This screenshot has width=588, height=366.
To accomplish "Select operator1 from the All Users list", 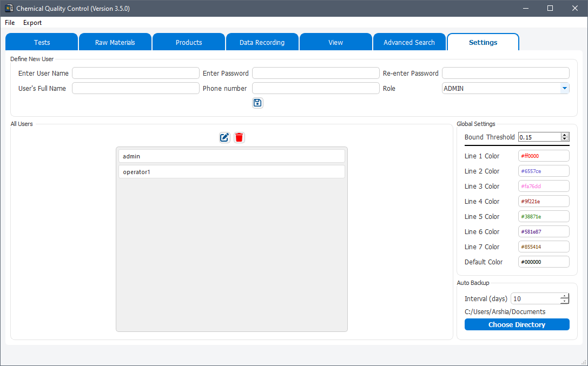I will pyautogui.click(x=232, y=171).
